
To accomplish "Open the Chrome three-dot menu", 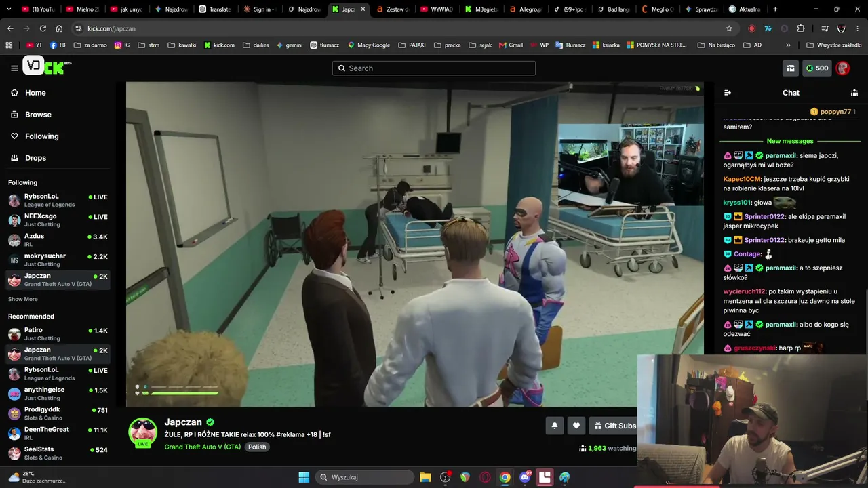I will (x=858, y=28).
